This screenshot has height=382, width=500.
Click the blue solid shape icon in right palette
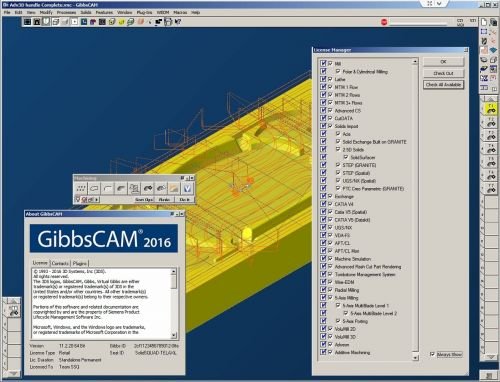[x=493, y=50]
